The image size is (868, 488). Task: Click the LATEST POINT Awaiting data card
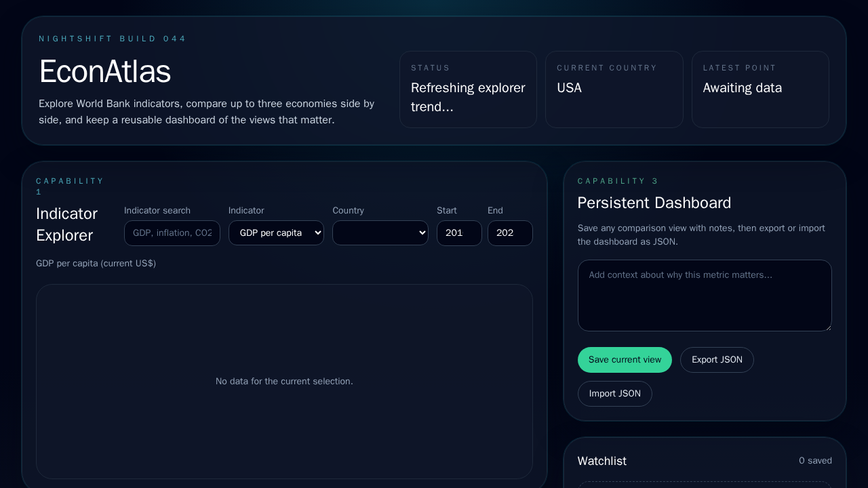759,89
